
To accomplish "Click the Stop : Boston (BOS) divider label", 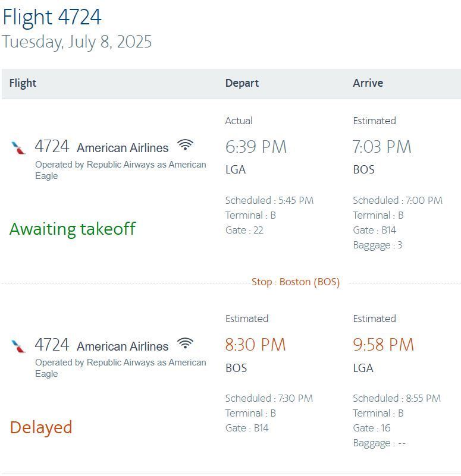I will [296, 282].
